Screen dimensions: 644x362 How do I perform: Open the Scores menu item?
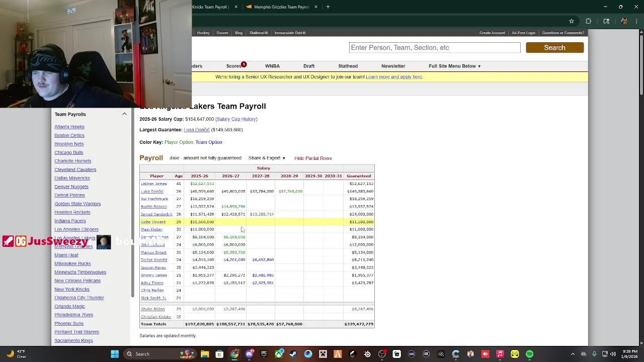coord(233,66)
